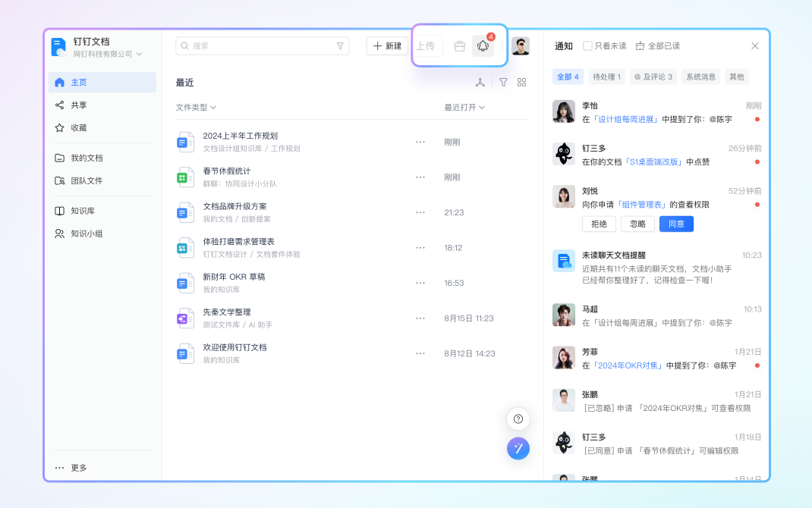
Task: Open the search filter funnel icon
Action: [340, 46]
